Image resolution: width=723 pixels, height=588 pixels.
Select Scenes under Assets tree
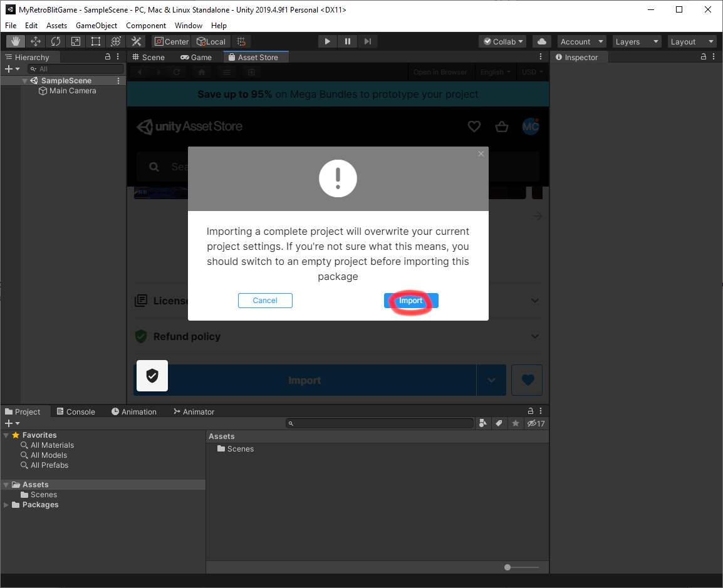[x=39, y=495]
